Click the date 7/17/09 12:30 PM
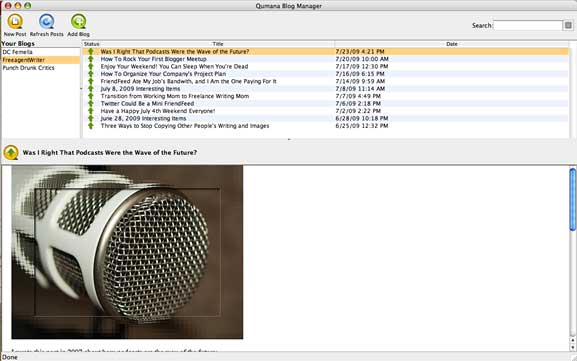 point(361,66)
